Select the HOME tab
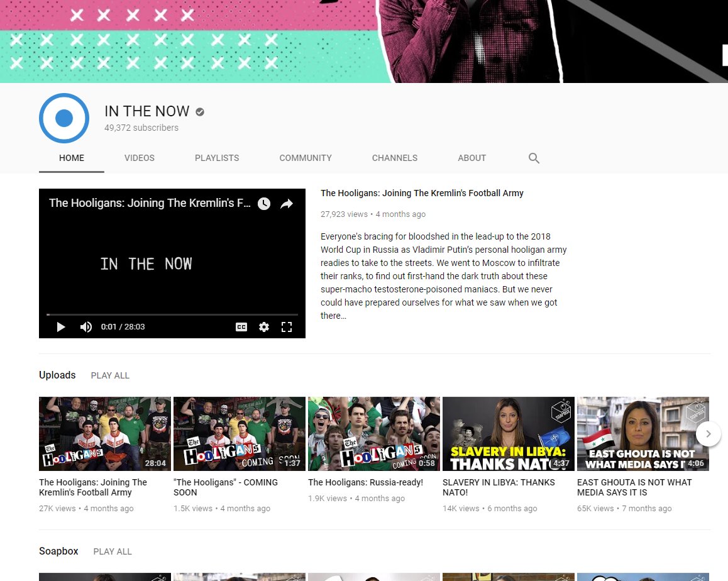This screenshot has height=581, width=728. (72, 158)
